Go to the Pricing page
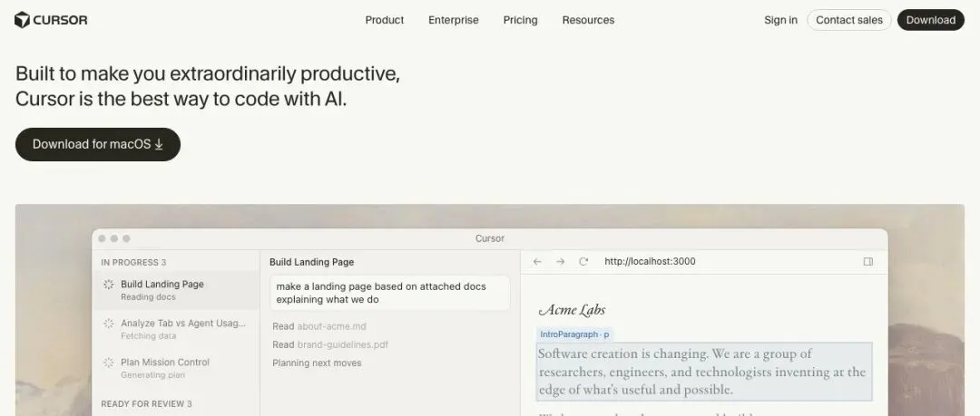 (520, 20)
